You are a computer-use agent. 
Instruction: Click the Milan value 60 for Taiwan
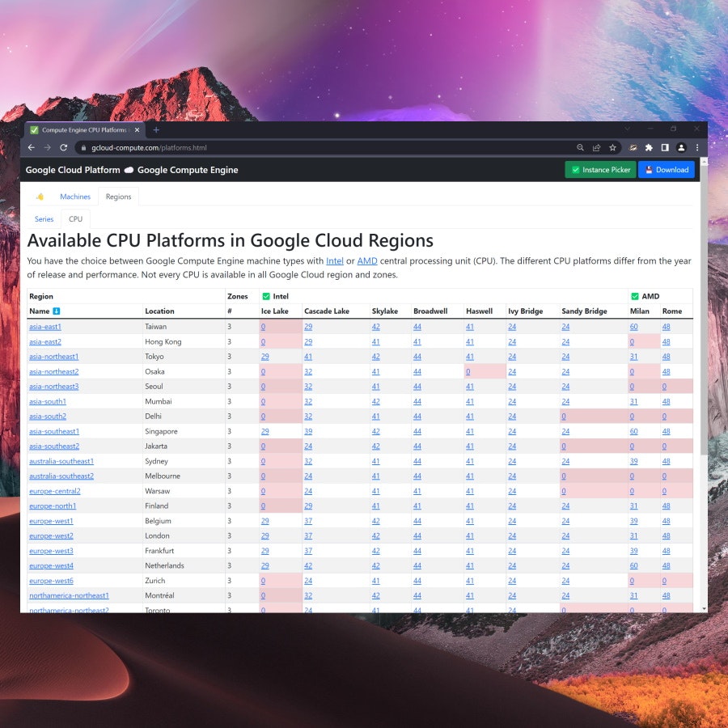click(x=633, y=327)
